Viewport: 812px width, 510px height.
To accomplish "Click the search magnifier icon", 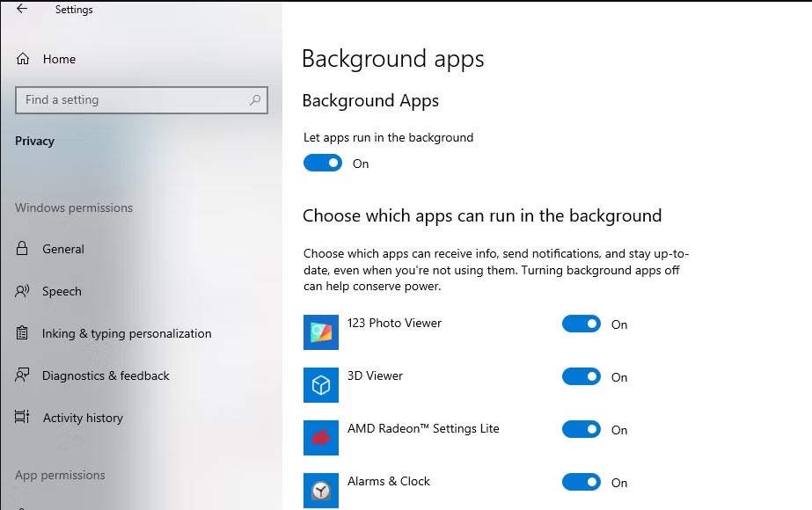I will 255,100.
